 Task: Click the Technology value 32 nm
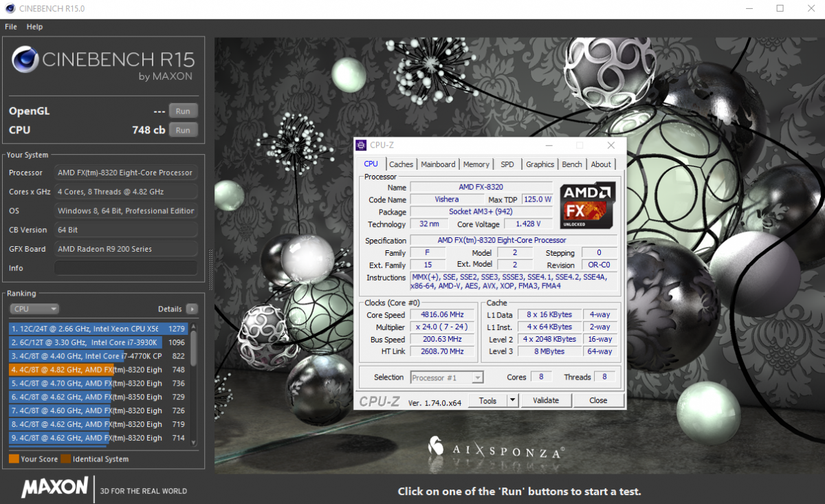[429, 224]
